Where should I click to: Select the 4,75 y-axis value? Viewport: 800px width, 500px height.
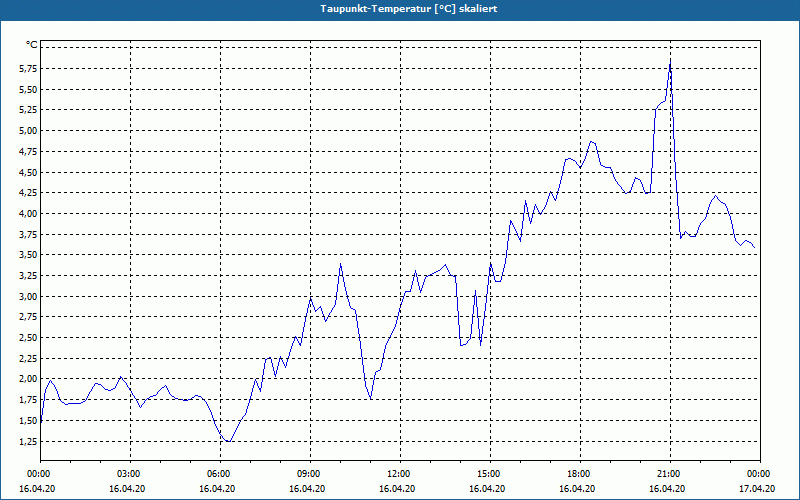point(28,152)
